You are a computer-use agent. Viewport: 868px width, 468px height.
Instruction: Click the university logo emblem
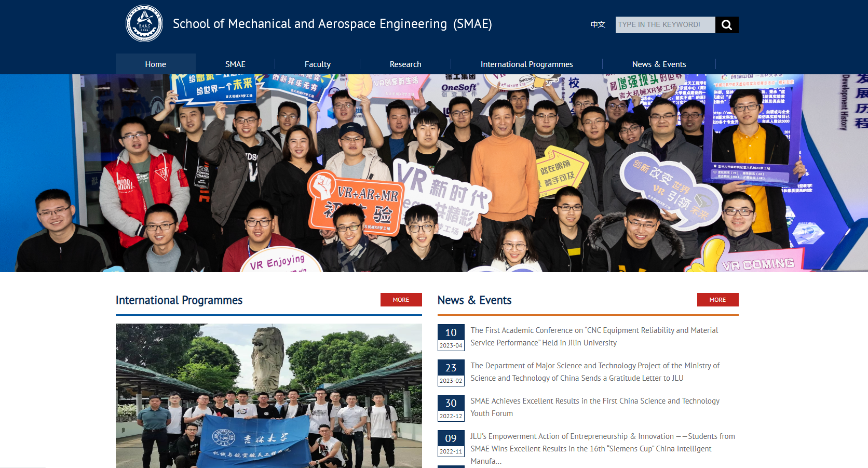144,23
